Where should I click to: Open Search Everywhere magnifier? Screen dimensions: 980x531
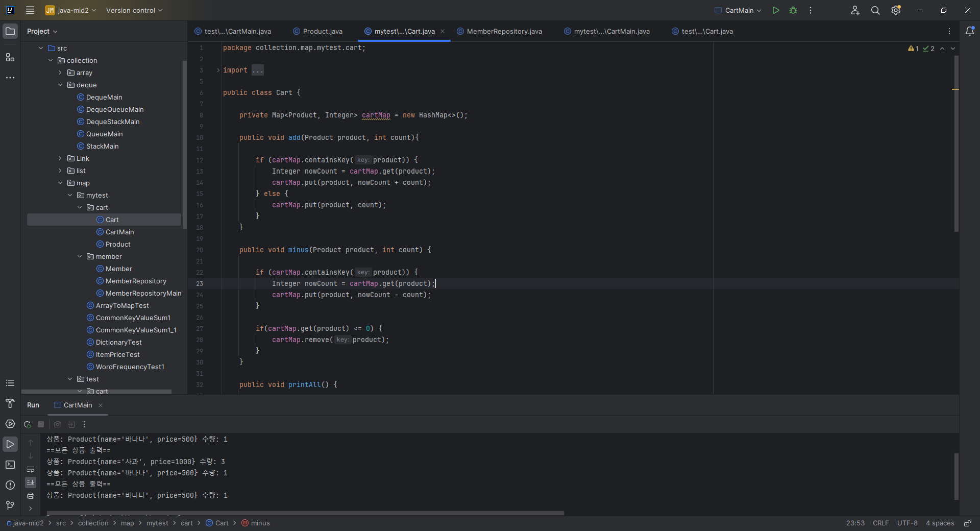point(875,10)
